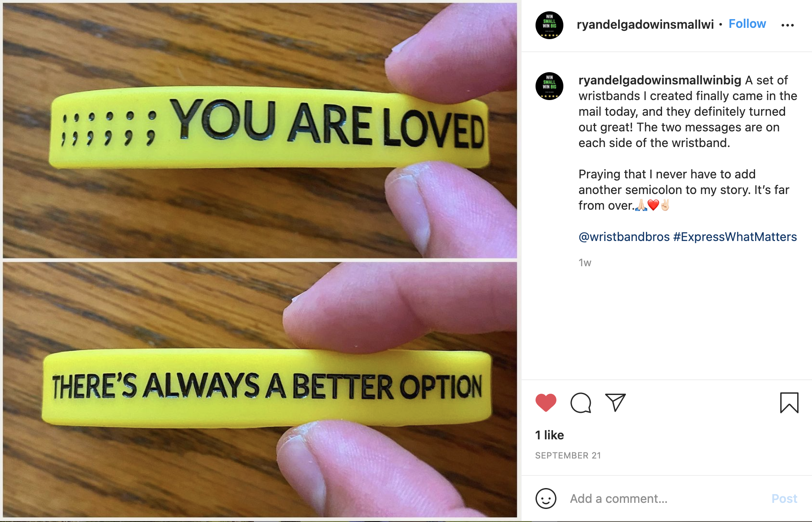The height and width of the screenshot is (522, 812).
Task: Open the @wristbandbros mention link
Action: [624, 237]
